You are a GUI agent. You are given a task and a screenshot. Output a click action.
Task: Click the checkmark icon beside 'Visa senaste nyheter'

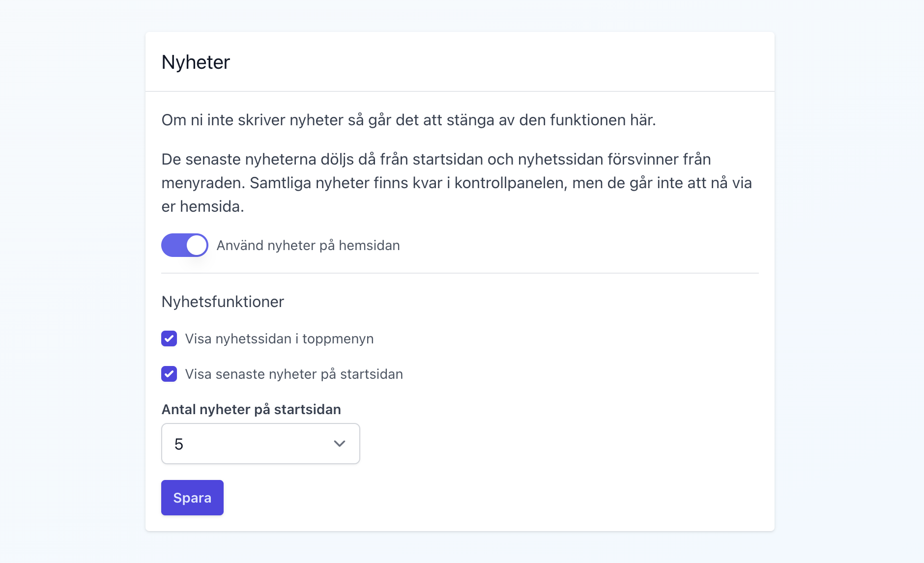tap(169, 374)
